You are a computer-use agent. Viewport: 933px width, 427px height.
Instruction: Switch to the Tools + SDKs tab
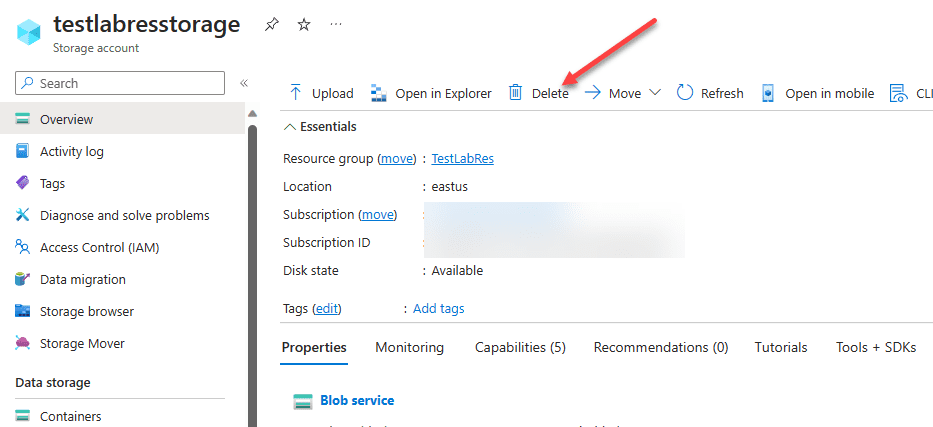(x=876, y=347)
